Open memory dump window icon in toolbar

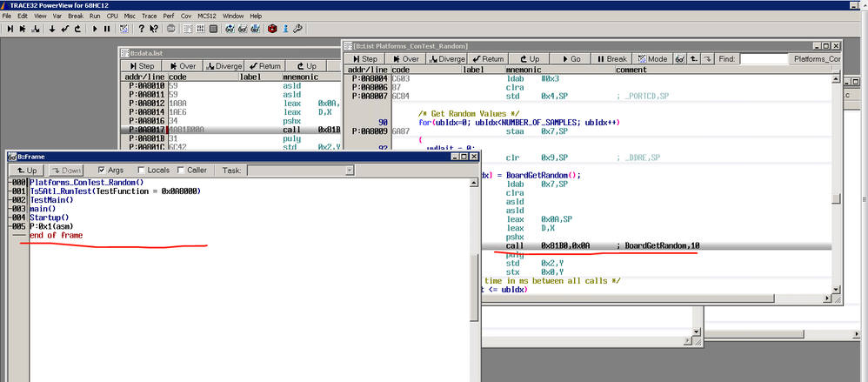tap(200, 29)
